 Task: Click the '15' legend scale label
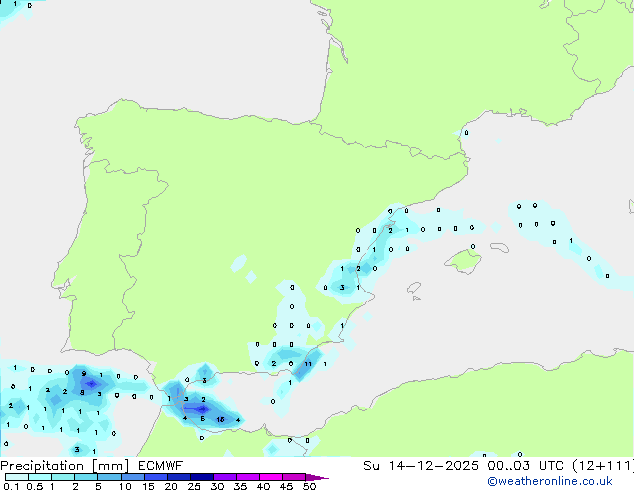click(148, 486)
